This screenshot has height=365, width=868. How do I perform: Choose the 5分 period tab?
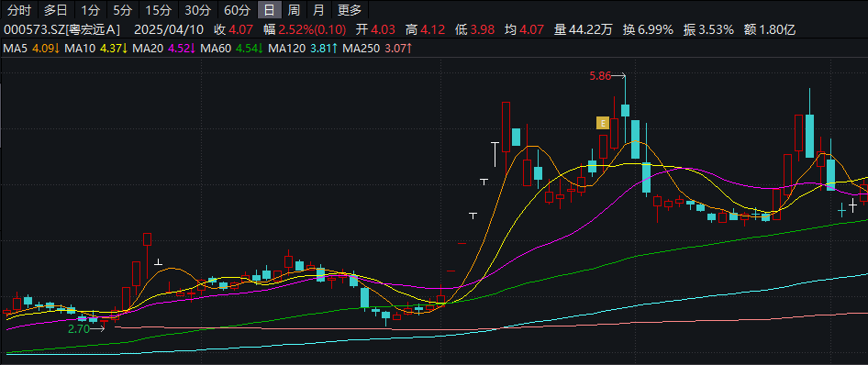(x=122, y=10)
